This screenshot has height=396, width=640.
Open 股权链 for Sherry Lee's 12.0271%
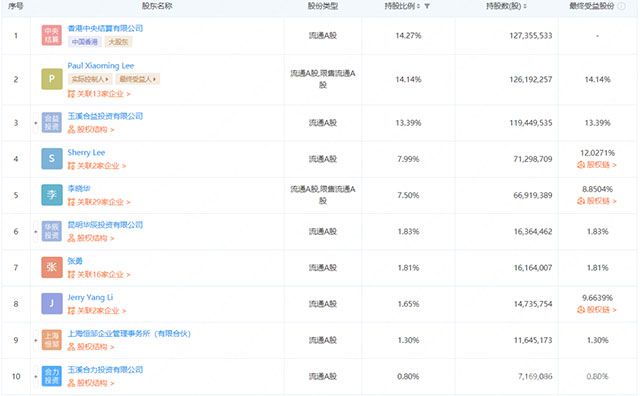[597, 165]
